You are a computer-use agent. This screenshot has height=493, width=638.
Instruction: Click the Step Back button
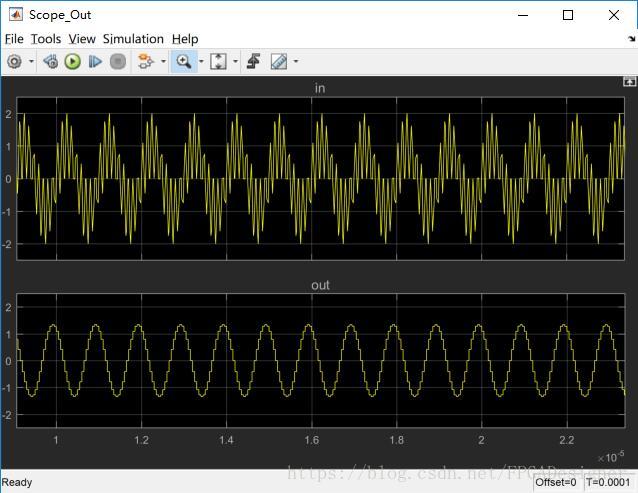pos(50,61)
